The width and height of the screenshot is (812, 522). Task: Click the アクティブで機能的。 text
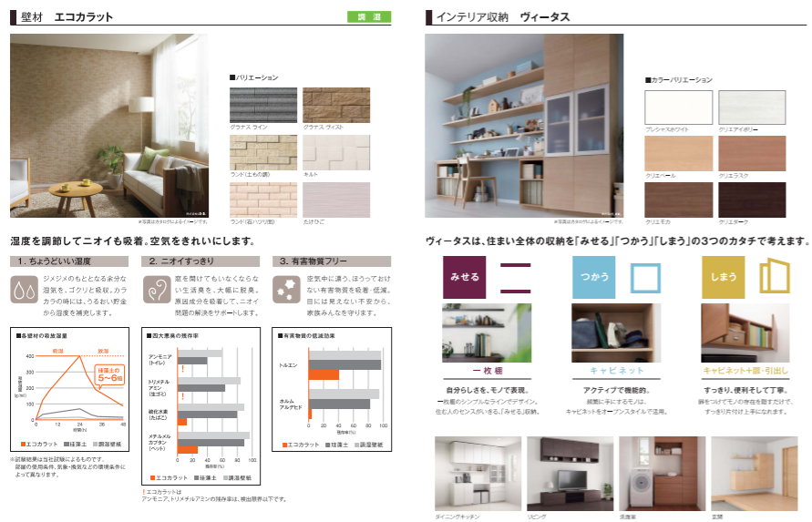616,390
